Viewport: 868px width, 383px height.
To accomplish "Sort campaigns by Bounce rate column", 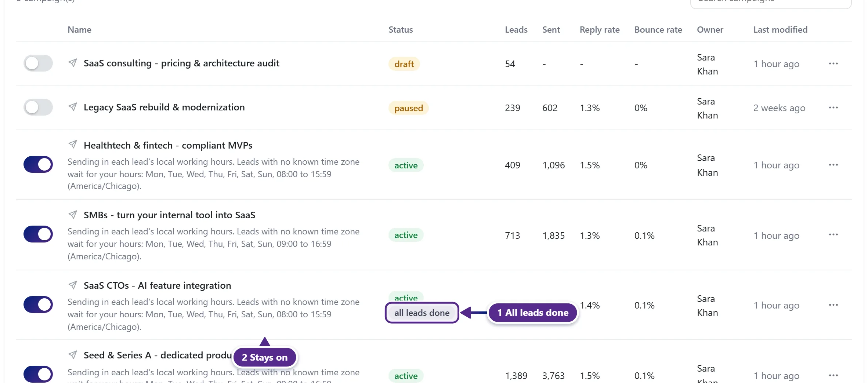I will point(658,30).
